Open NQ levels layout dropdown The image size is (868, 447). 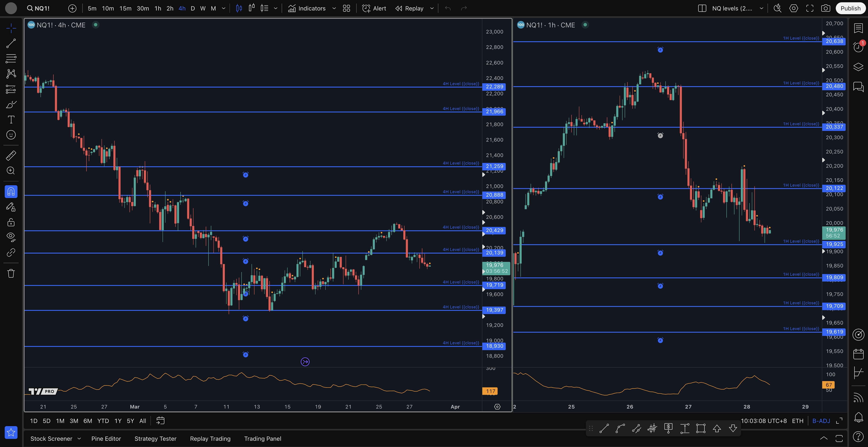[761, 8]
